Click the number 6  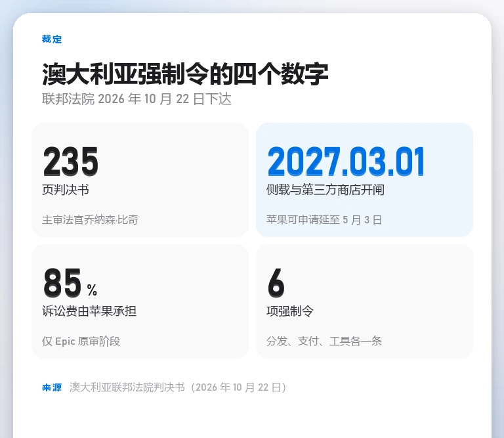(276, 283)
